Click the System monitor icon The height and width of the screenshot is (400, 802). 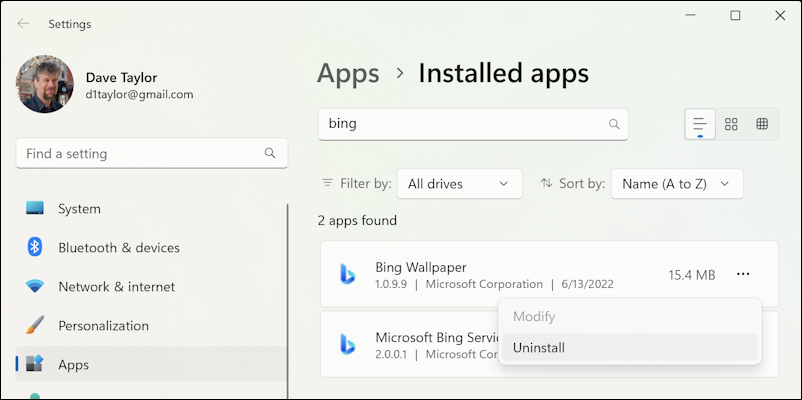point(35,208)
